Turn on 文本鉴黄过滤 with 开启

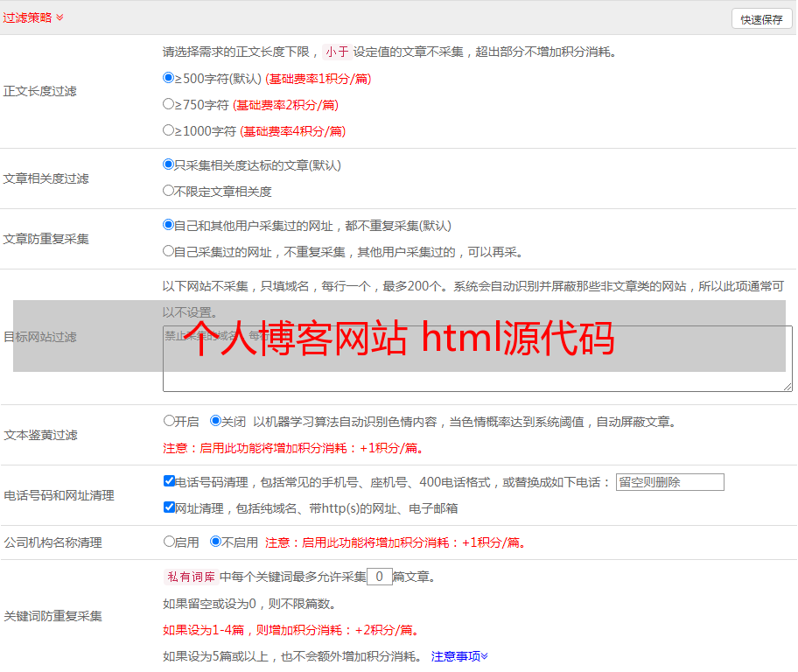pos(169,421)
